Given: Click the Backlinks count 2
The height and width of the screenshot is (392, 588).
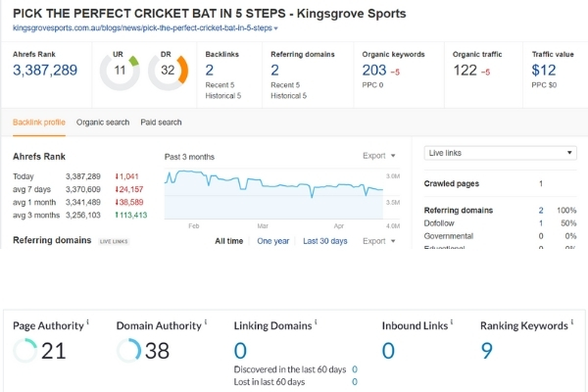Looking at the screenshot, I should (210, 71).
